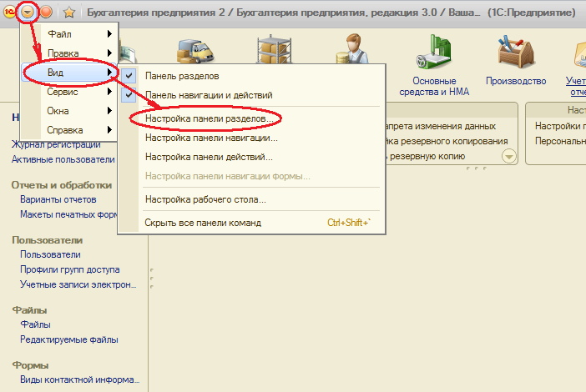This screenshot has height=392, width=586.
Task: Expand the round arrow under резервную копию
Action: (x=508, y=156)
